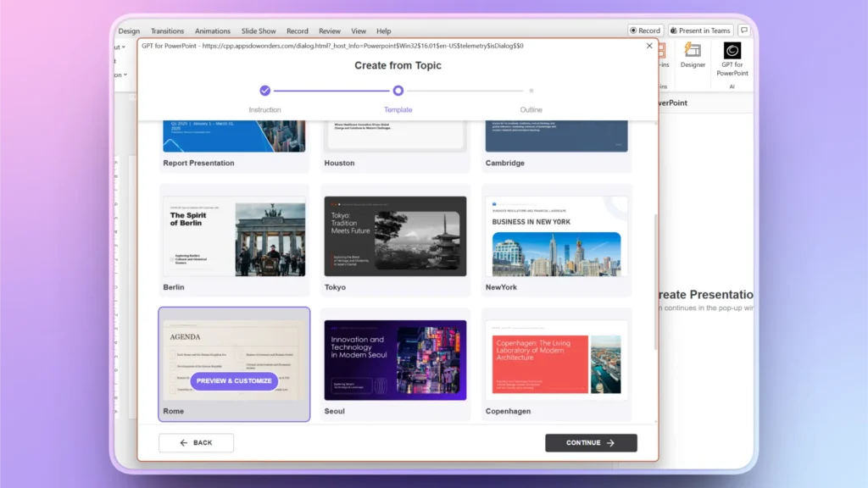The height and width of the screenshot is (488, 868).
Task: Click the Report Presentation template name
Action: (198, 163)
